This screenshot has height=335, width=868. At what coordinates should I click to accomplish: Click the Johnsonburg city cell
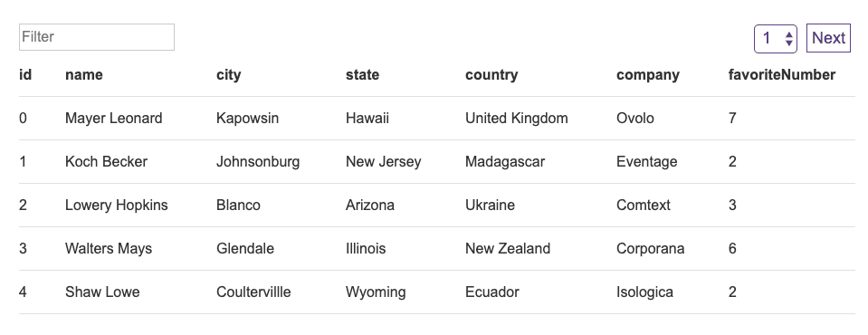(258, 162)
